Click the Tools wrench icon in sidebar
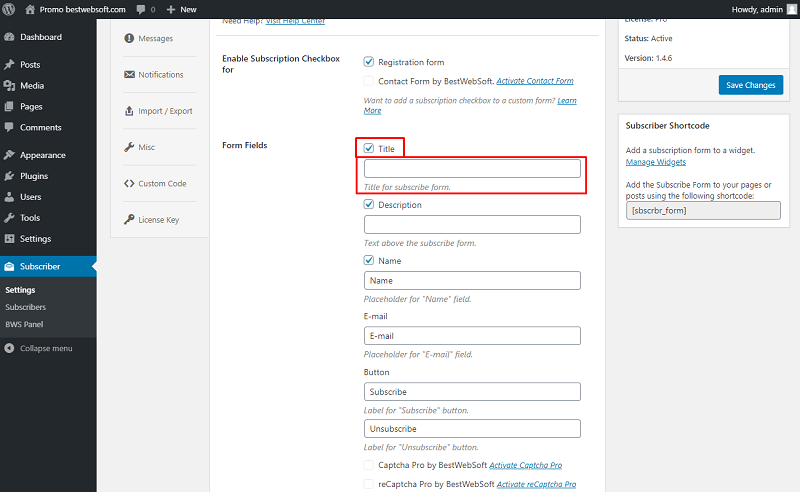Image resolution: width=800 pixels, height=492 pixels. tap(9, 217)
